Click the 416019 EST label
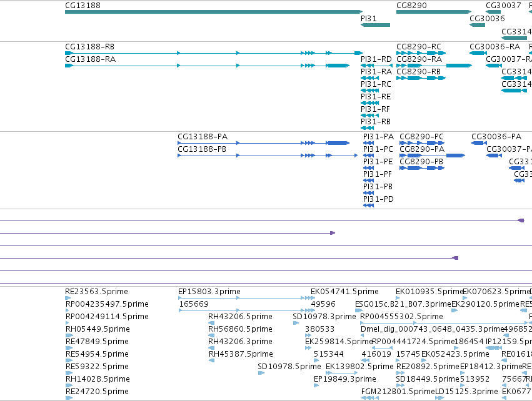 (376, 354)
